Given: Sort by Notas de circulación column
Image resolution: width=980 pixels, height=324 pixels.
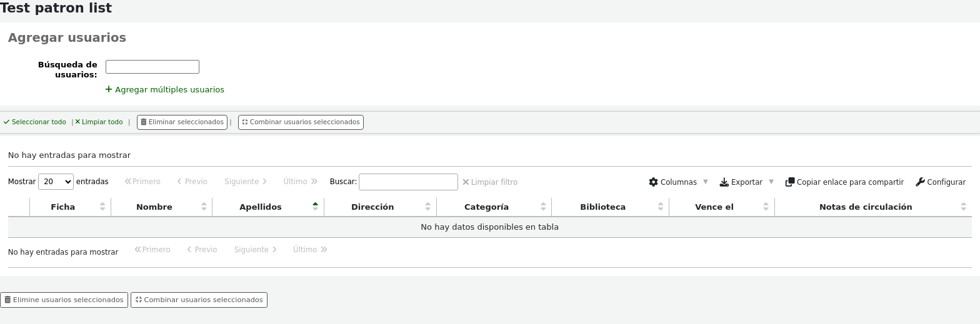Looking at the screenshot, I should point(866,207).
